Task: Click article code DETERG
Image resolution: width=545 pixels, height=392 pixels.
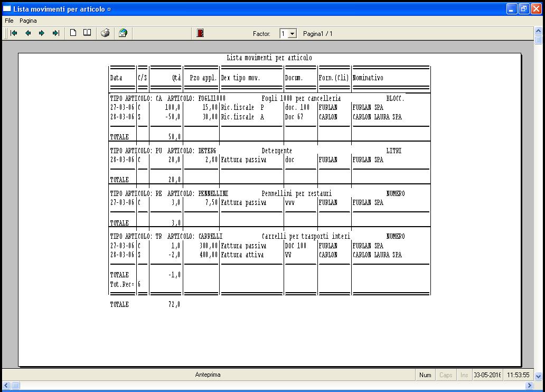Action: point(207,151)
